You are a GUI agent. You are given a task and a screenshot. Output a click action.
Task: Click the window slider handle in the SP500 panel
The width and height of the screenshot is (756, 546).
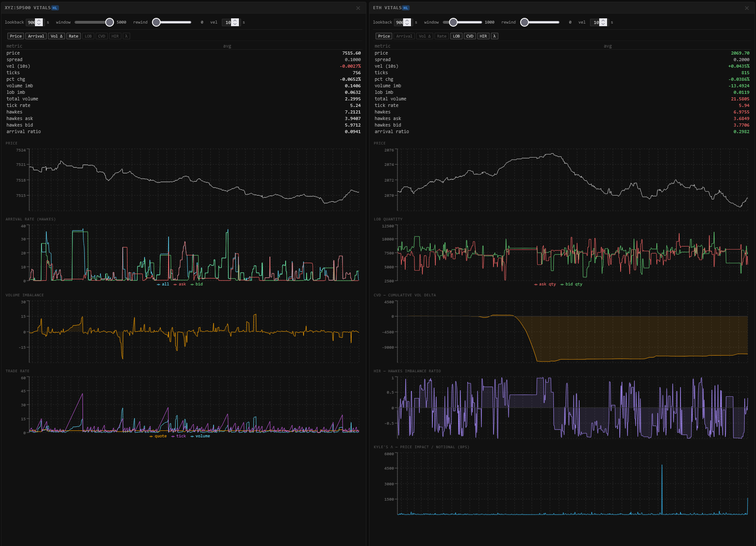click(110, 22)
